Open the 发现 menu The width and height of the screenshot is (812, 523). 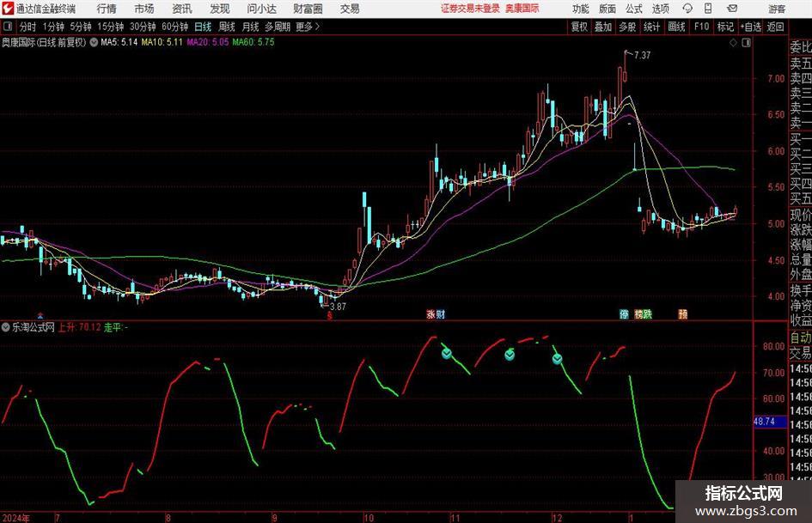[x=220, y=9]
